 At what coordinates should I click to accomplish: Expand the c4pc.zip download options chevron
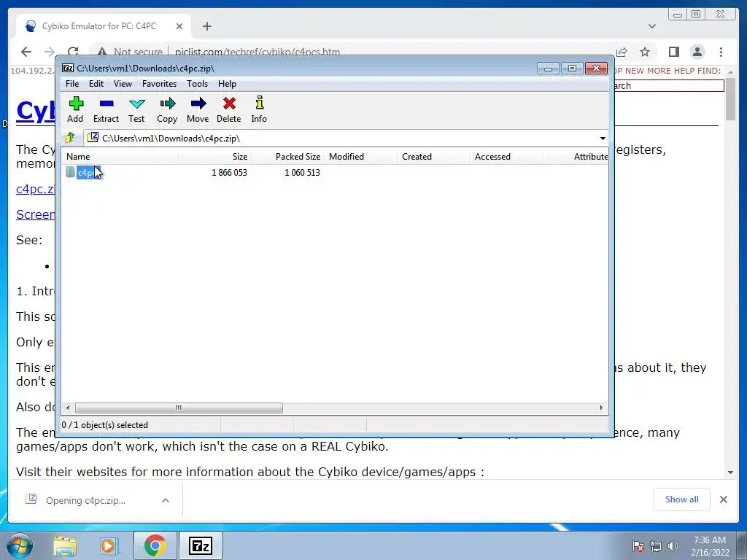(166, 500)
